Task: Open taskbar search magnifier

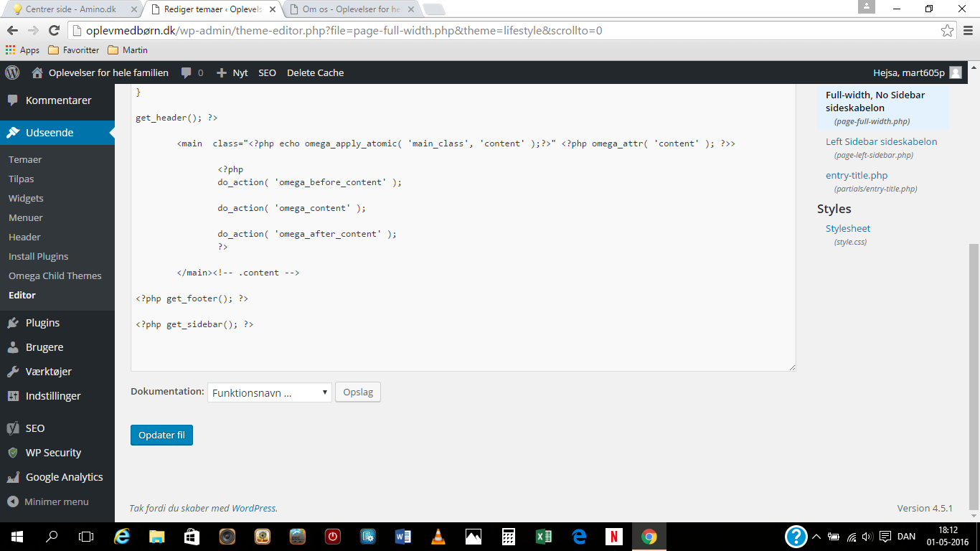Action: [x=52, y=536]
